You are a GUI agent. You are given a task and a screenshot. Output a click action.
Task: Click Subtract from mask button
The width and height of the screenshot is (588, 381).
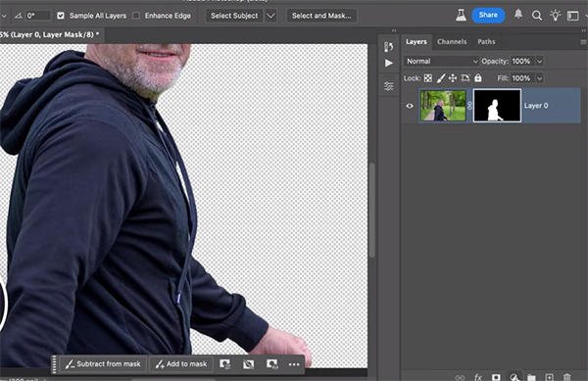pyautogui.click(x=103, y=364)
